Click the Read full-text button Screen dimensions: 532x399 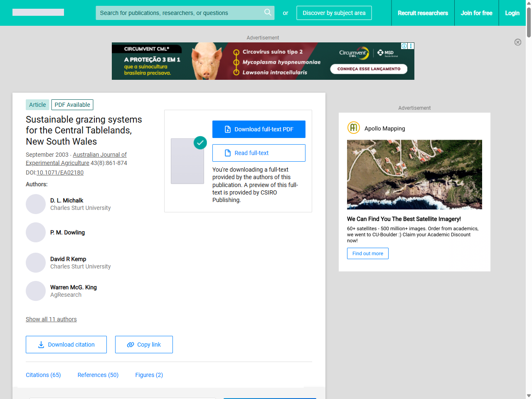coord(259,153)
